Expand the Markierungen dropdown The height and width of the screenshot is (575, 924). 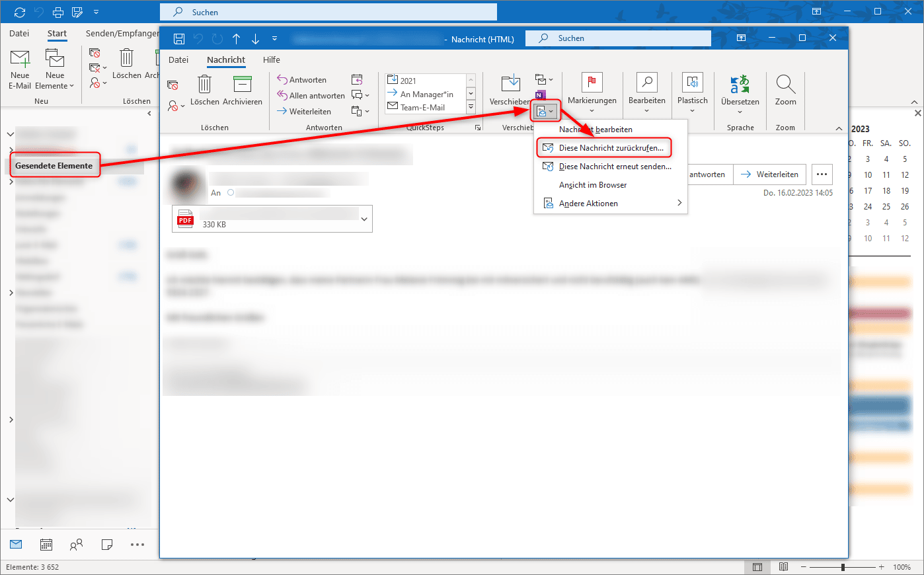click(x=592, y=111)
